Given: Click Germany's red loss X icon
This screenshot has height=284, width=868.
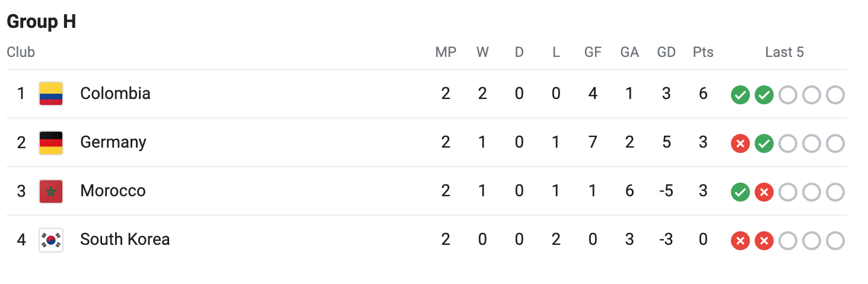Looking at the screenshot, I should pos(740,143).
